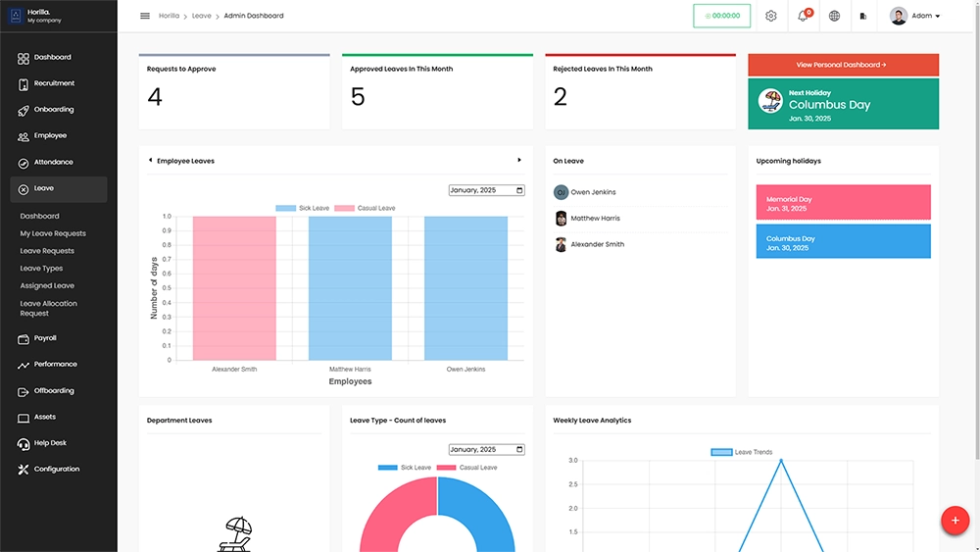Open the Employee Leaves month picker
The height and width of the screenshot is (552, 980).
click(x=486, y=190)
